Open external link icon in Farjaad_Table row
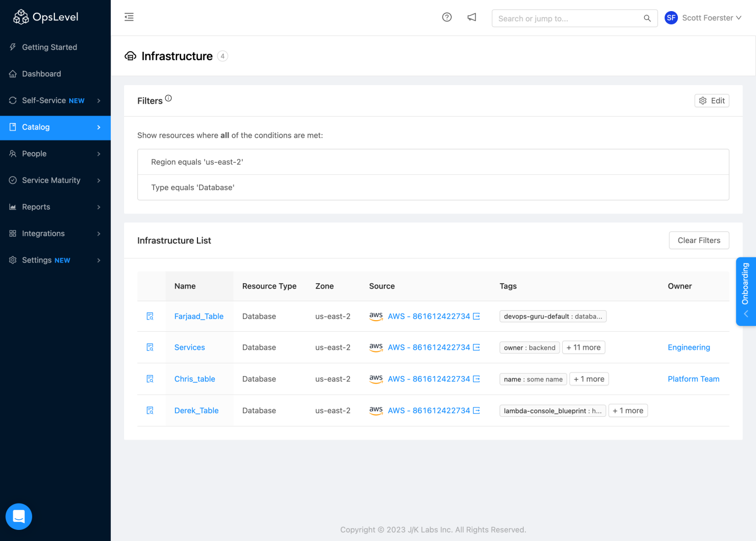This screenshot has width=756, height=541. [476, 316]
